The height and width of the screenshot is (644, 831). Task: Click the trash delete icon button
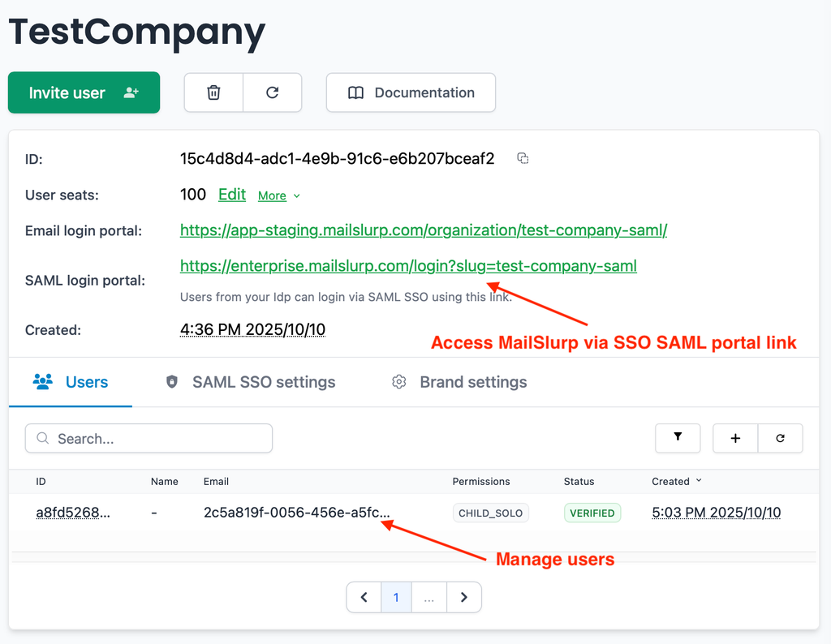point(213,92)
